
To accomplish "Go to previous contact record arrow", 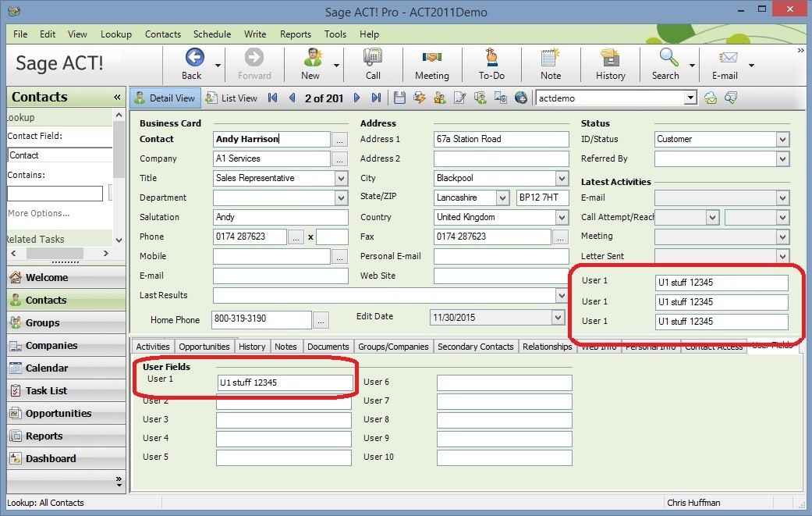I will pyautogui.click(x=292, y=98).
